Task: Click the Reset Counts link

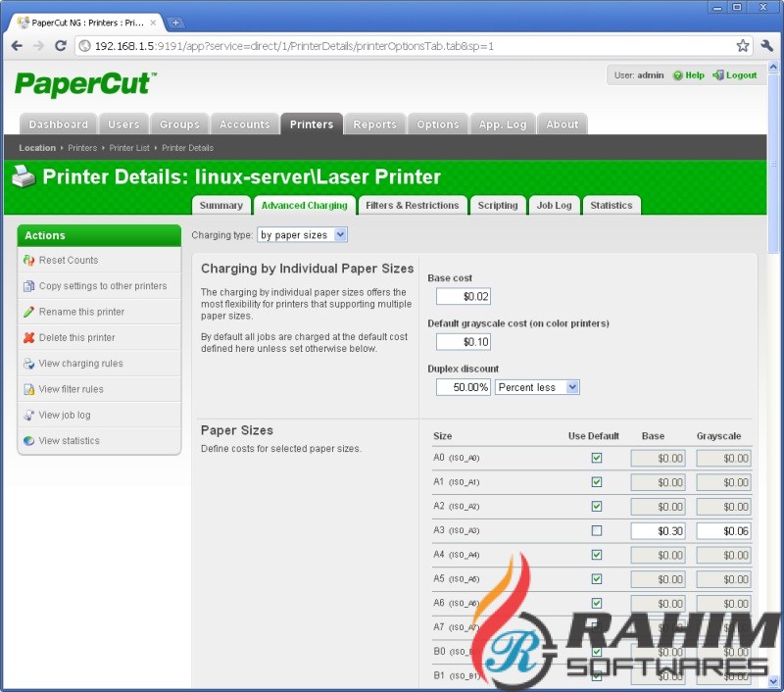Action: tap(69, 260)
